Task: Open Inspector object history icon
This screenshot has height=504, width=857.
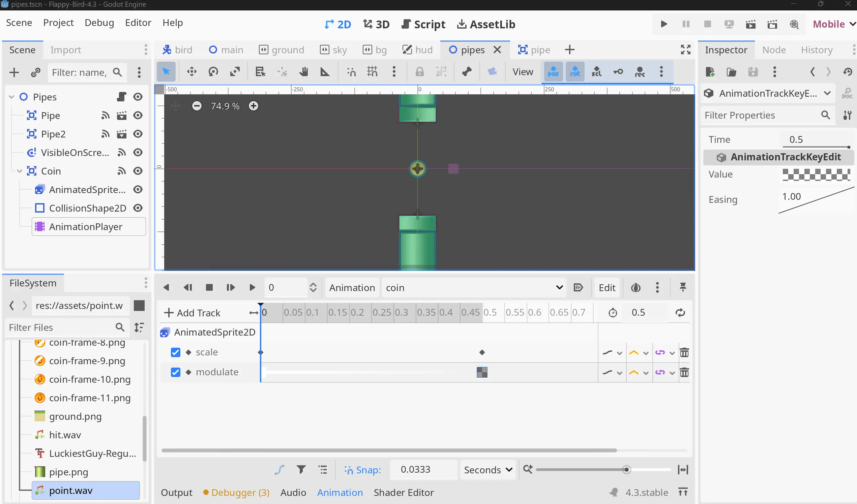Action: coord(848,72)
